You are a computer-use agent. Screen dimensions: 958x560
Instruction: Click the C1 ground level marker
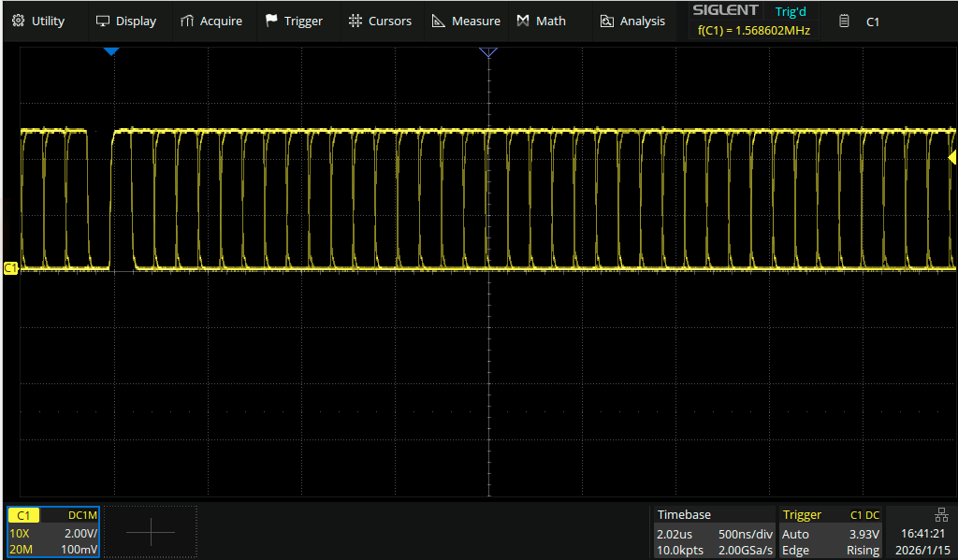[10, 268]
